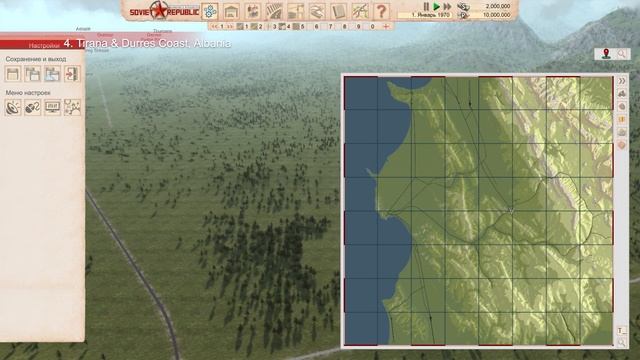Go to previous hotbar page arrows
640x360 pixels.
tap(214, 27)
